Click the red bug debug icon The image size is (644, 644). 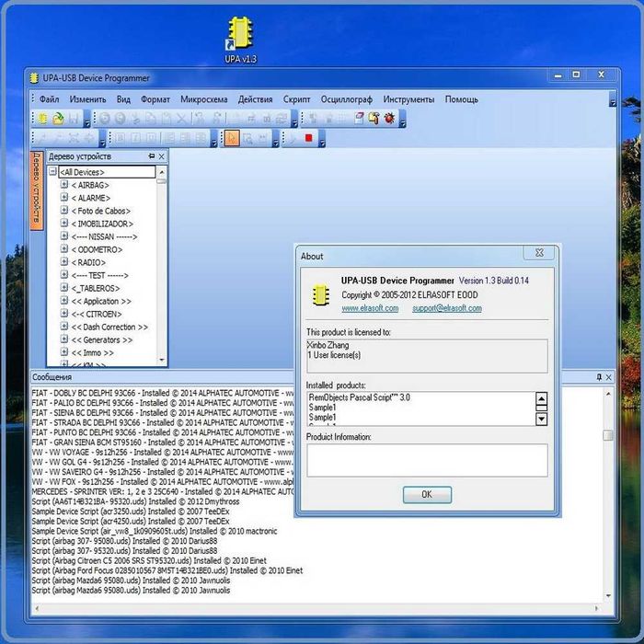click(389, 119)
